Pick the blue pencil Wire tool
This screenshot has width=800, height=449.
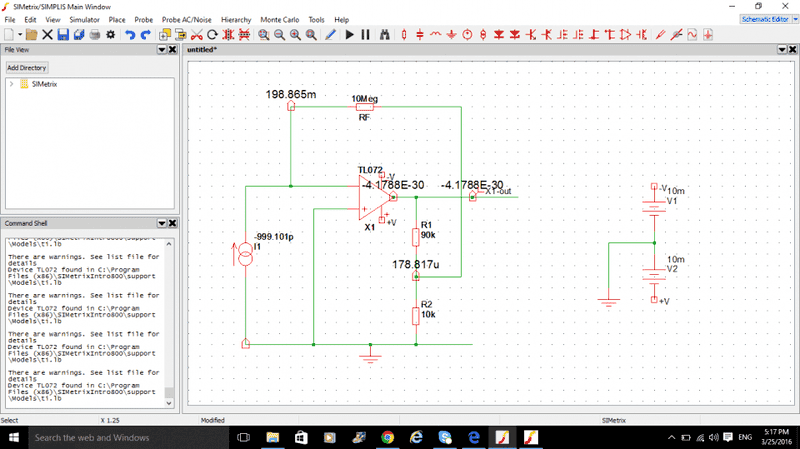coord(330,34)
